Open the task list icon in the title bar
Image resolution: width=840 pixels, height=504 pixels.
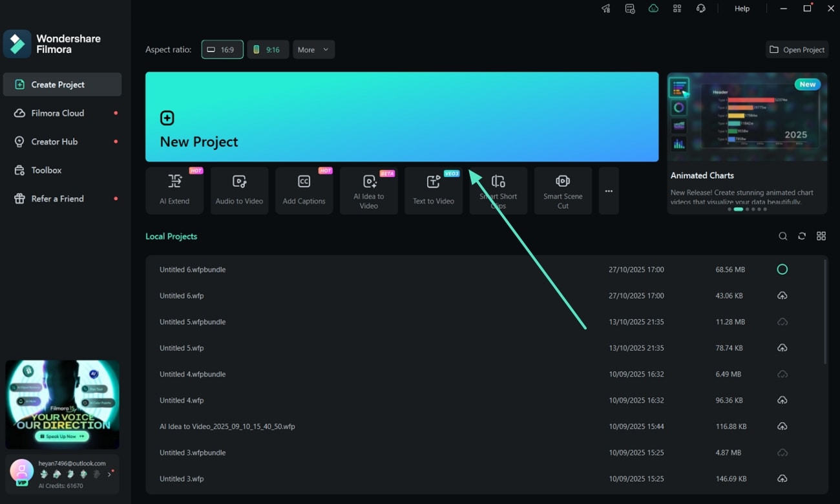[x=629, y=8]
